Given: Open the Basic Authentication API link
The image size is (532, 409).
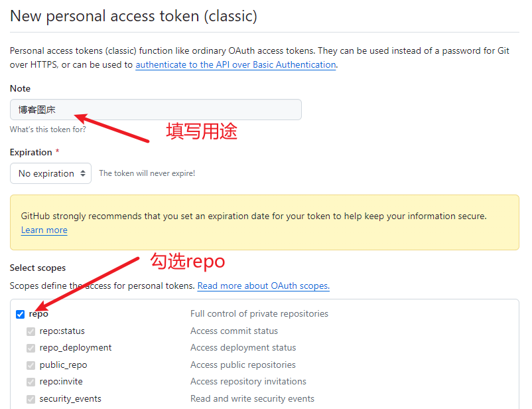Looking at the screenshot, I should [235, 64].
